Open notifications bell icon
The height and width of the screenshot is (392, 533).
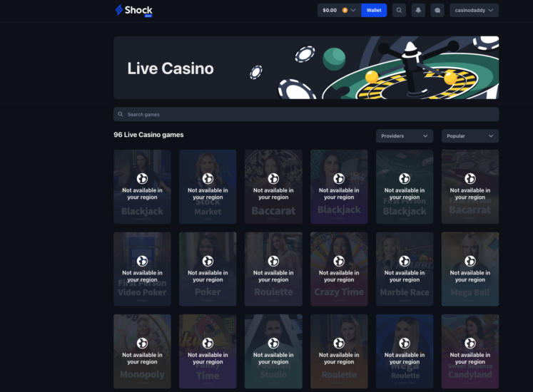(418, 10)
